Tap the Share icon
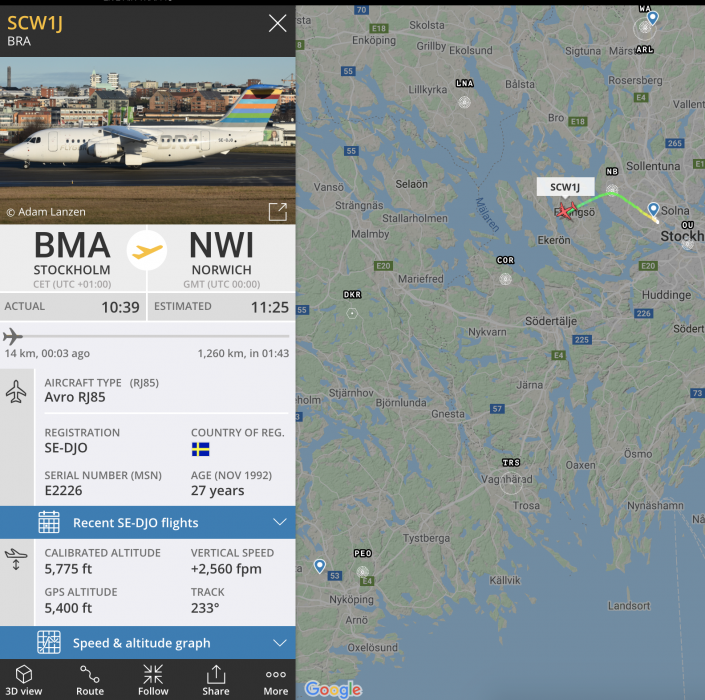 click(216, 674)
